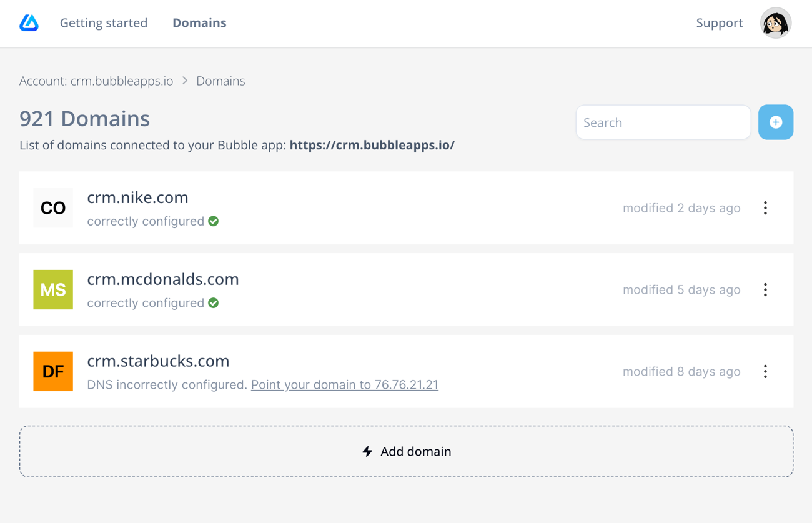Focus the Search input field
Image resolution: width=812 pixels, height=523 pixels.
click(x=663, y=122)
